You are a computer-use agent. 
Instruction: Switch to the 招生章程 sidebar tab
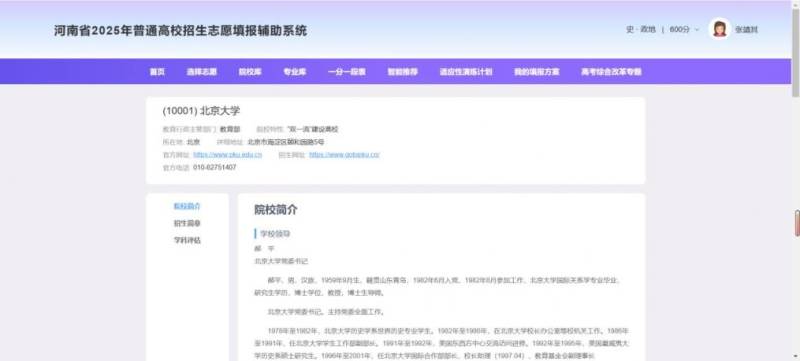coord(187,223)
